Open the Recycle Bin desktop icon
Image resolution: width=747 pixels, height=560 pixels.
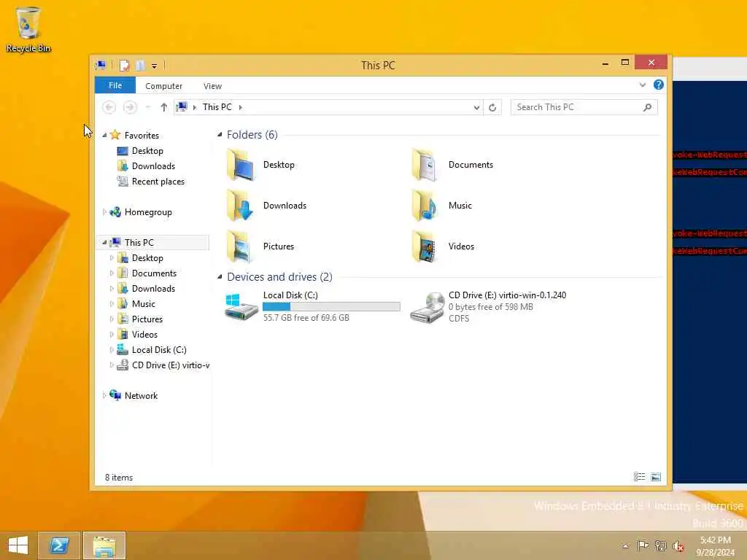tap(28, 29)
